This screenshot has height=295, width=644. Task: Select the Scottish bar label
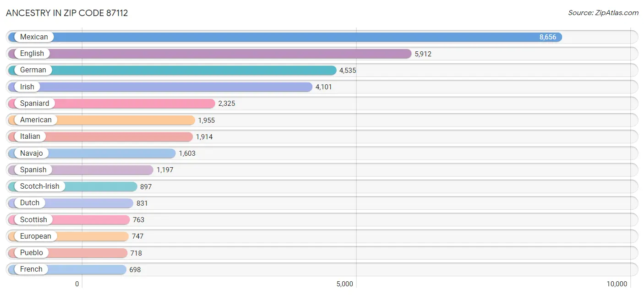coord(33,219)
